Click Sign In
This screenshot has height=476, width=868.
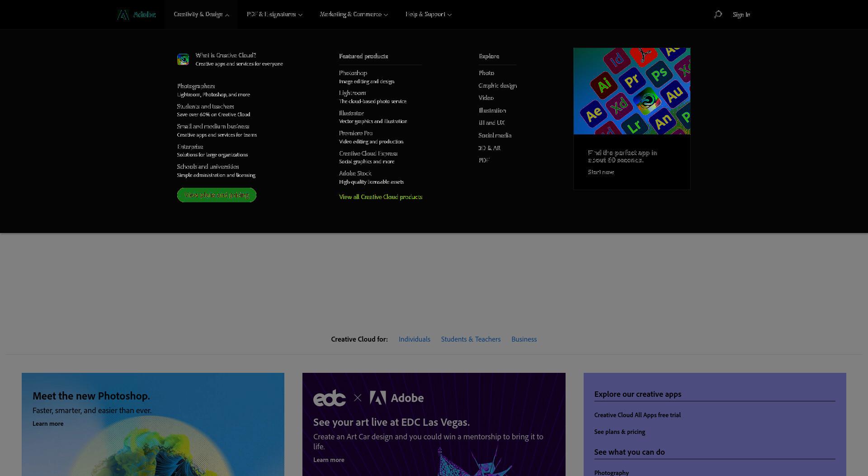point(741,14)
